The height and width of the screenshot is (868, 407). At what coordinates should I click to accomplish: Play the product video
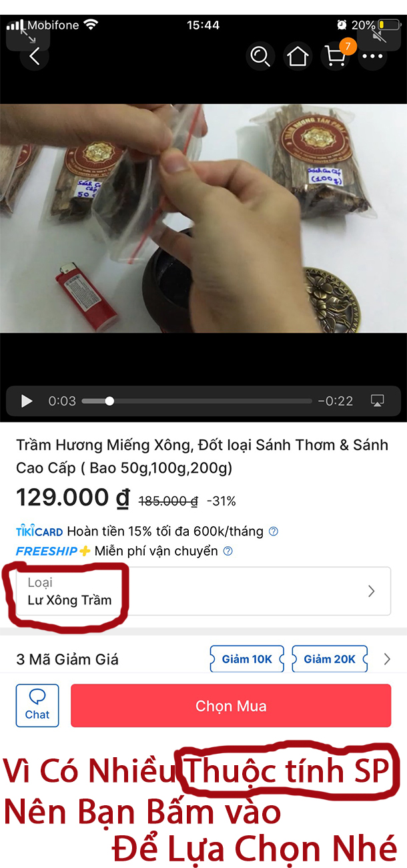click(27, 401)
